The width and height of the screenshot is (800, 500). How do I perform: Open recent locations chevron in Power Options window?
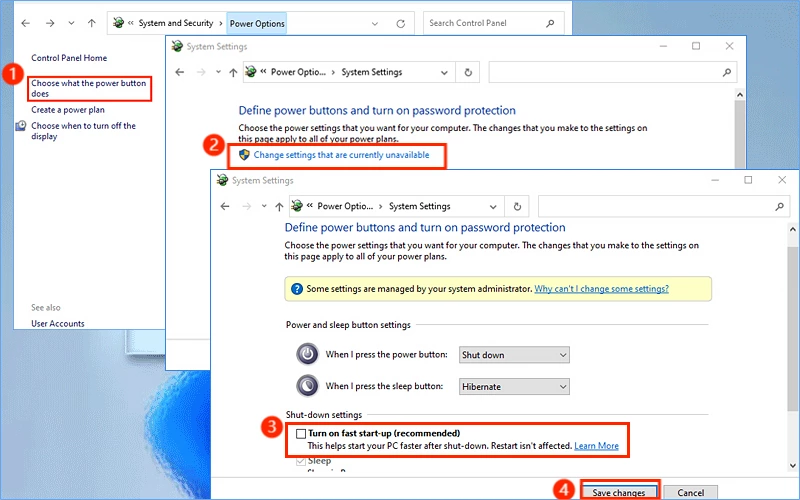tap(71, 23)
